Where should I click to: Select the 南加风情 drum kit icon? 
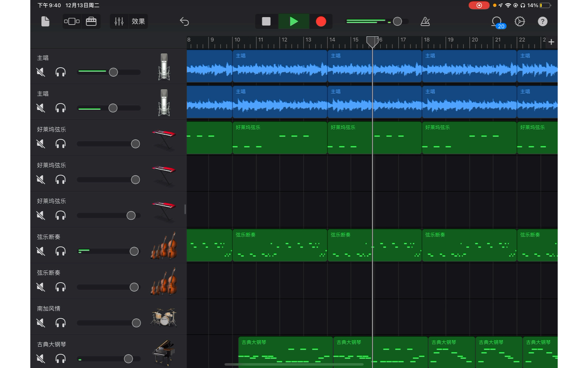pyautogui.click(x=164, y=317)
